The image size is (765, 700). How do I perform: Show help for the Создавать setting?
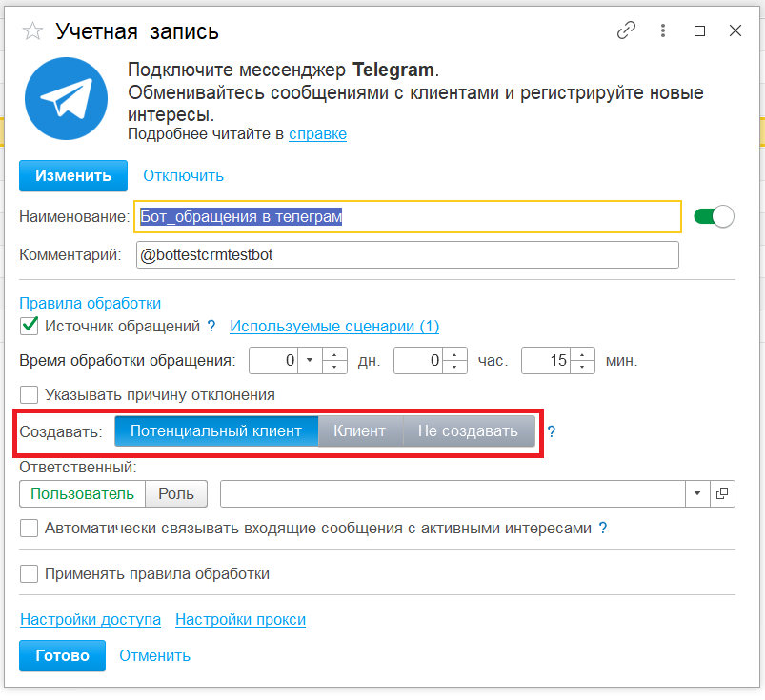(551, 431)
